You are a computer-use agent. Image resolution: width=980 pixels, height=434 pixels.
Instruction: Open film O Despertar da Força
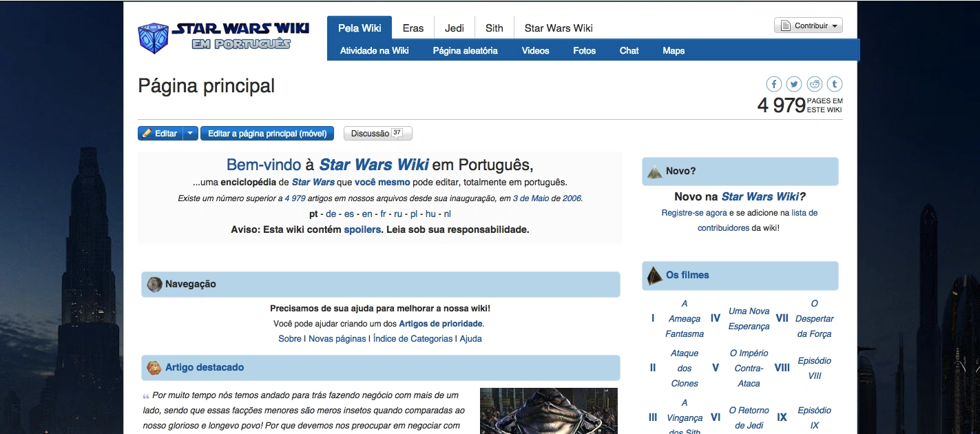click(814, 318)
